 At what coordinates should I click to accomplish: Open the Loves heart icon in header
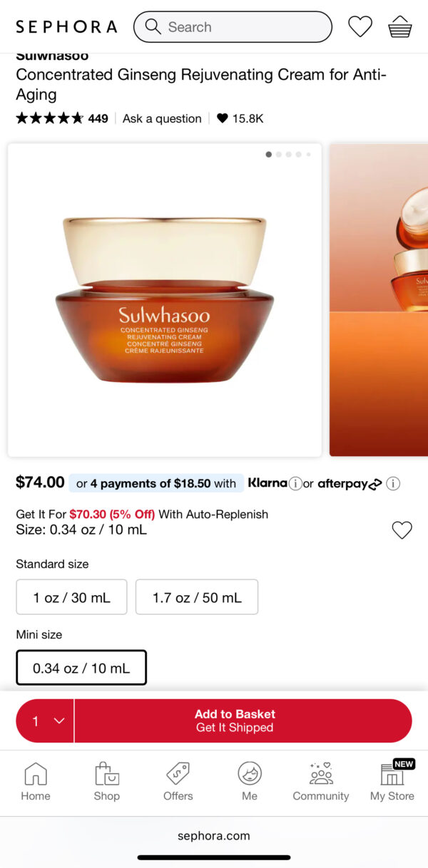point(360,27)
